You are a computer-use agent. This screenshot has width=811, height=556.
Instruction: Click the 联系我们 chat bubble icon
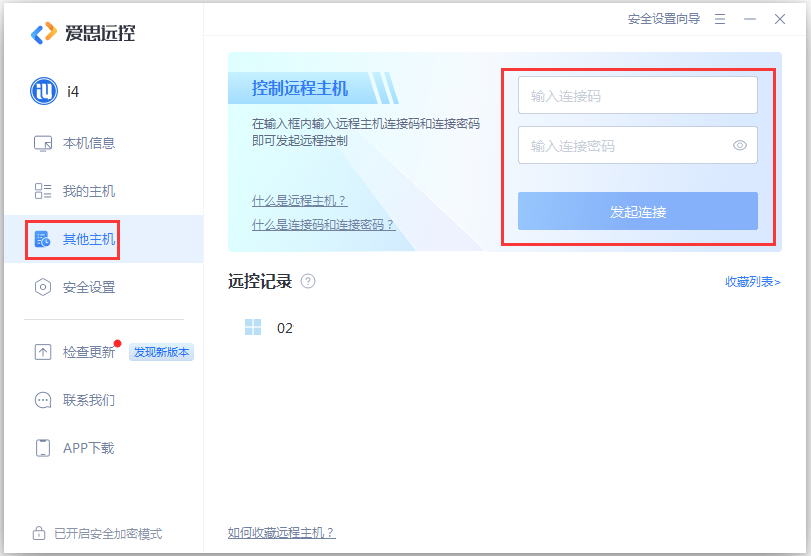pyautogui.click(x=43, y=400)
